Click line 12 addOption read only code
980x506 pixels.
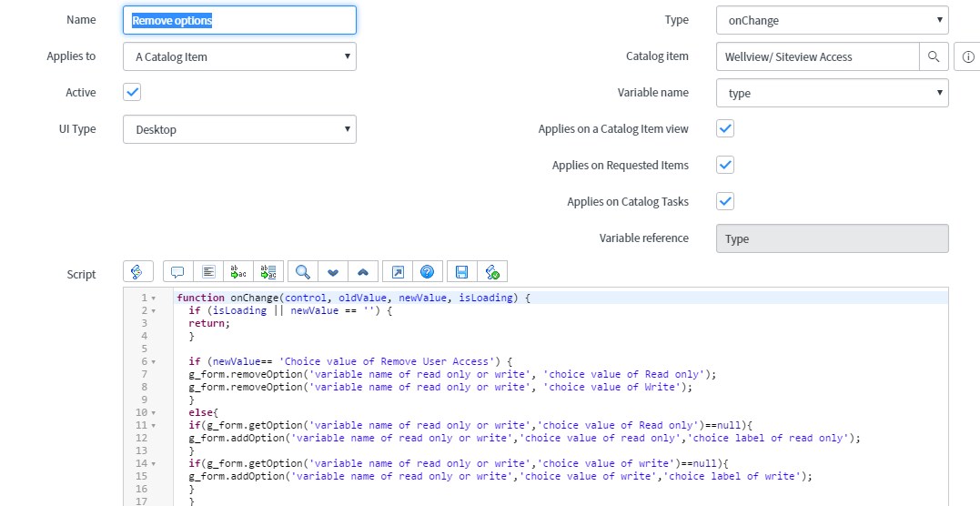tap(524, 438)
